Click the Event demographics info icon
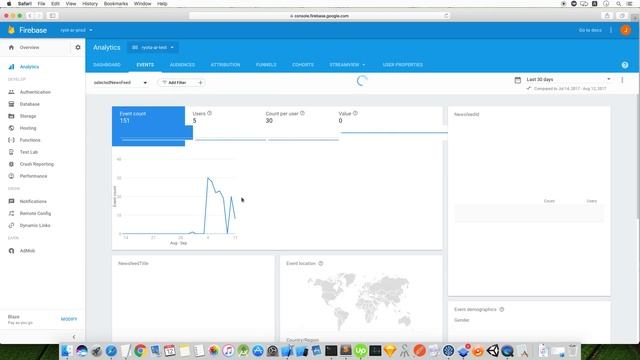Screen dimensions: 640x360 502,309
